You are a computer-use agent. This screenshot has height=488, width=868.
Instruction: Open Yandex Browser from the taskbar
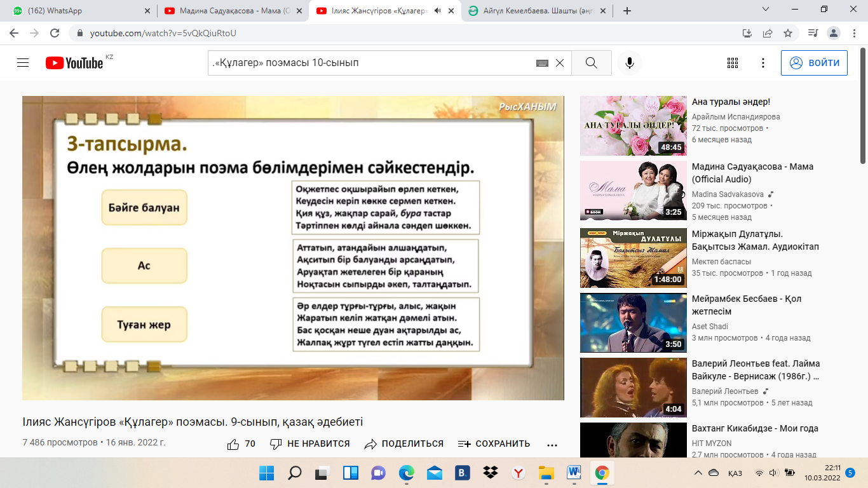[519, 473]
